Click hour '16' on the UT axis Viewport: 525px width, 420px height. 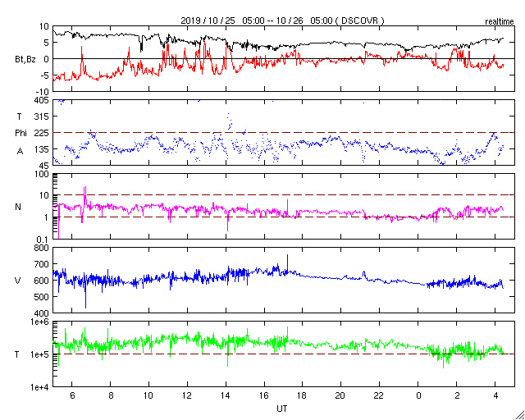coord(264,395)
